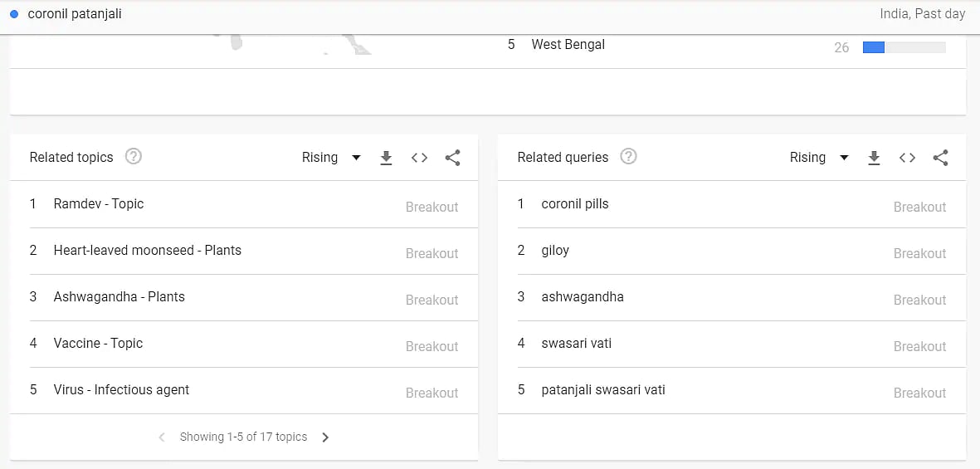Share the Related queries card
The width and height of the screenshot is (980, 469).
click(940, 158)
